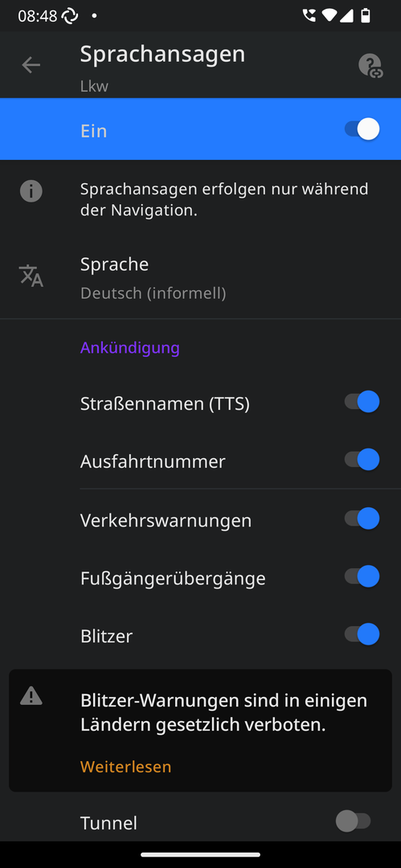Tap the Ankündigung section header
Image resolution: width=401 pixels, height=868 pixels.
(x=129, y=348)
